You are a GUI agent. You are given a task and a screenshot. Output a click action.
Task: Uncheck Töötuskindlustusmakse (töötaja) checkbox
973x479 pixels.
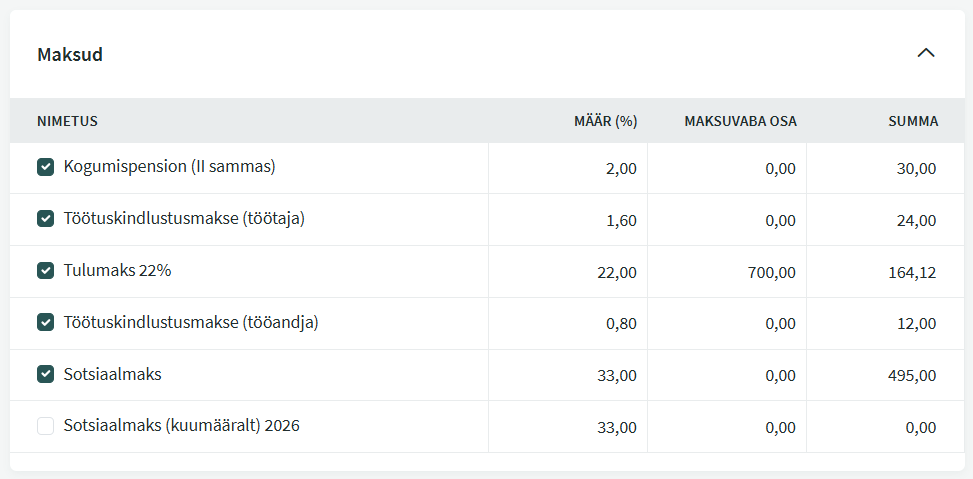[x=45, y=219]
